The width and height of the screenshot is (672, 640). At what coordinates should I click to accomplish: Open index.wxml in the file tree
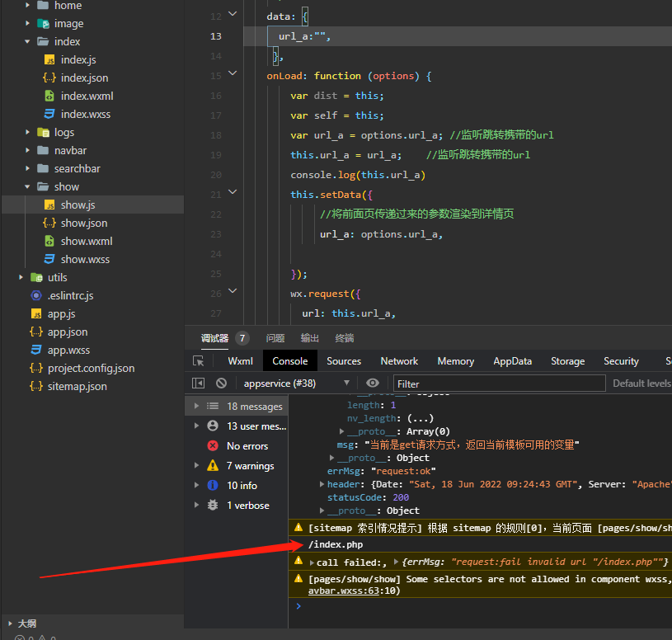pyautogui.click(x=87, y=96)
